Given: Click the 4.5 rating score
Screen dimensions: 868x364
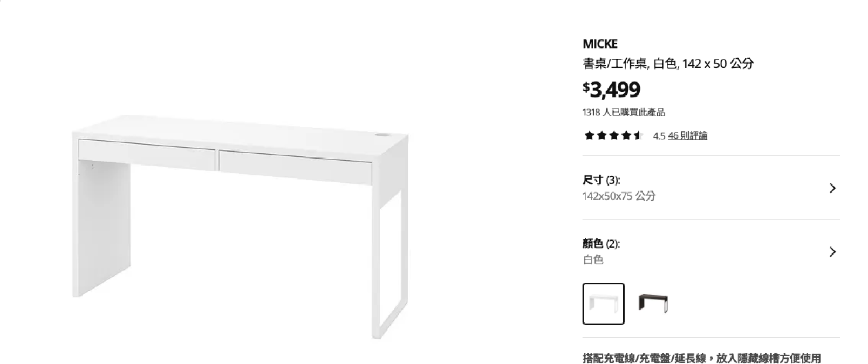Looking at the screenshot, I should 659,136.
